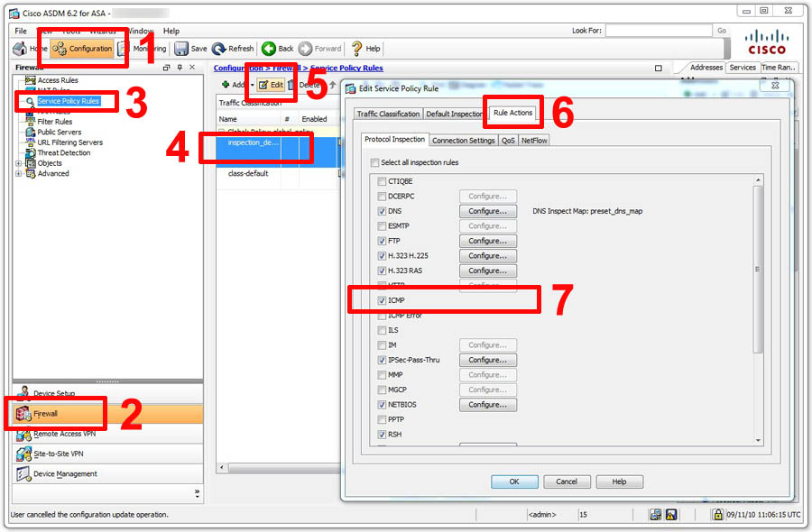Open the Remote Access VPN section

107,434
